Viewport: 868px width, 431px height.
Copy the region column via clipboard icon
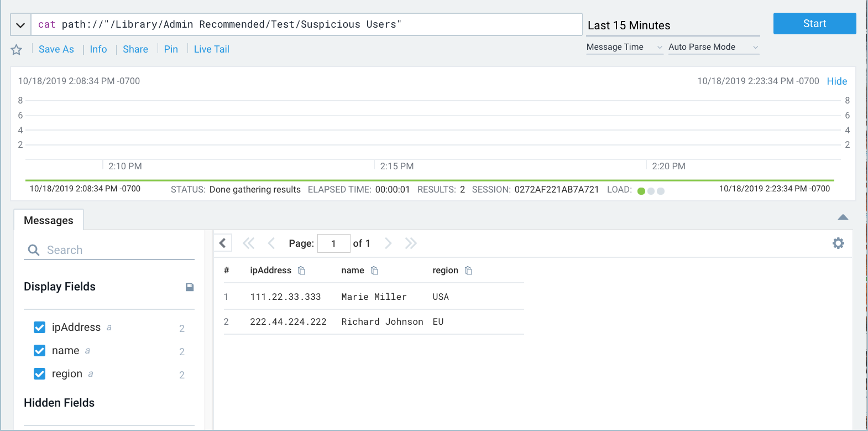tap(468, 271)
